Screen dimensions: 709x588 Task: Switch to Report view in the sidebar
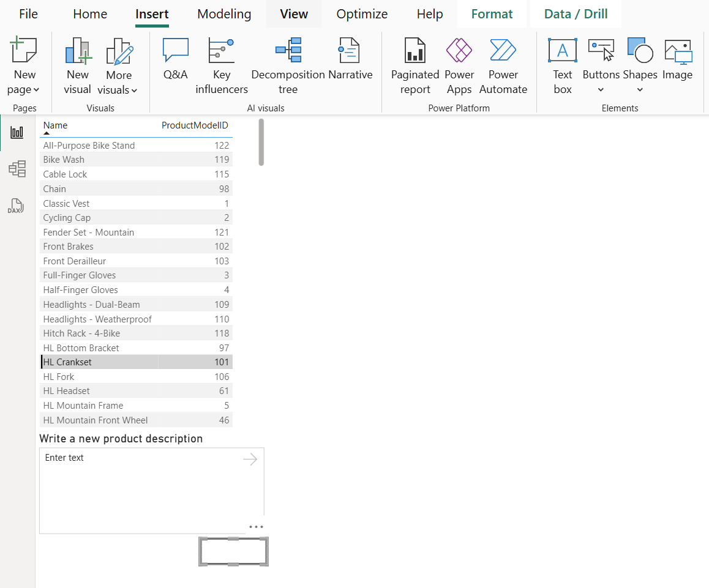(x=17, y=132)
